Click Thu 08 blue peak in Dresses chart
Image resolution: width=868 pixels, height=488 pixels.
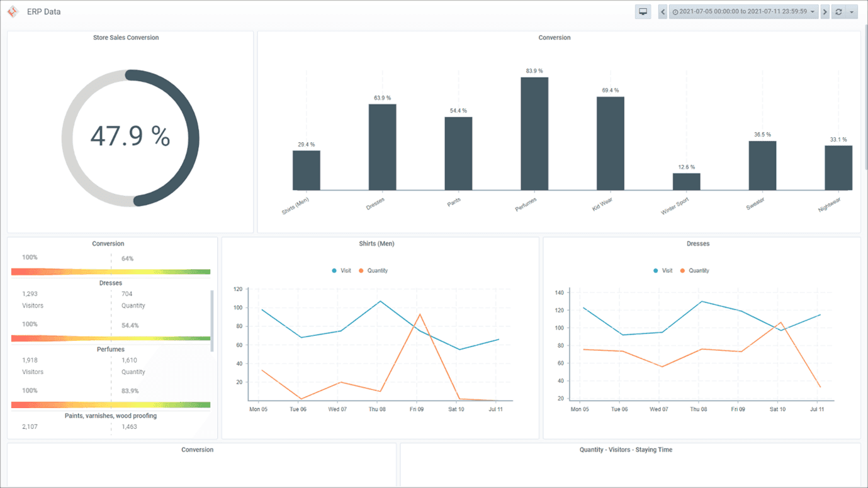tap(701, 301)
